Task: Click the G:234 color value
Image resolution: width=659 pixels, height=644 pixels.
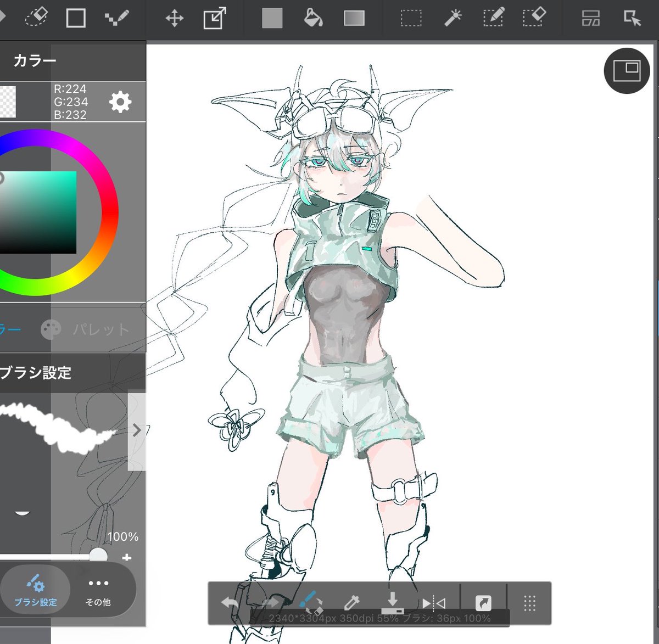Action: pyautogui.click(x=71, y=102)
